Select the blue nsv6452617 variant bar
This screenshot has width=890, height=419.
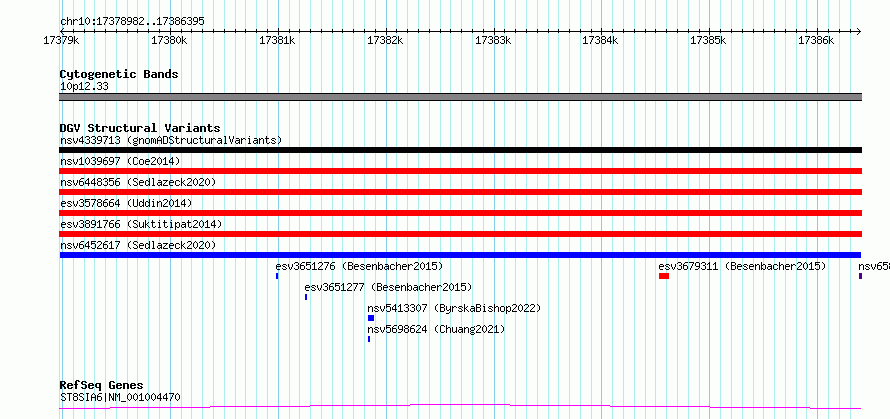(460, 255)
